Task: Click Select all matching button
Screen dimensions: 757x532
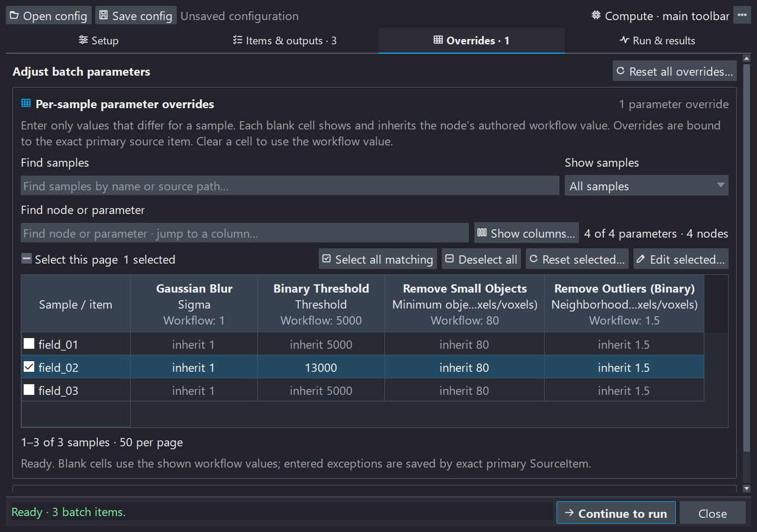Action: click(x=377, y=259)
